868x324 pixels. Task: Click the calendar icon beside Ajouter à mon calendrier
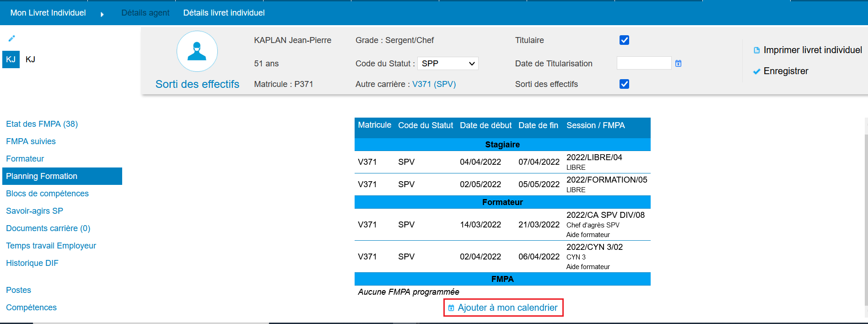[451, 308]
